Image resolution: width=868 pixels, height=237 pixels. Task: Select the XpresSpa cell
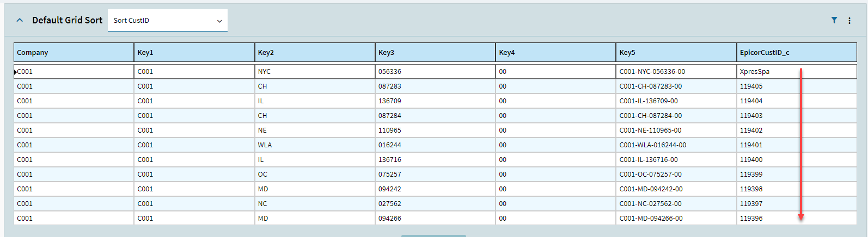pos(797,72)
